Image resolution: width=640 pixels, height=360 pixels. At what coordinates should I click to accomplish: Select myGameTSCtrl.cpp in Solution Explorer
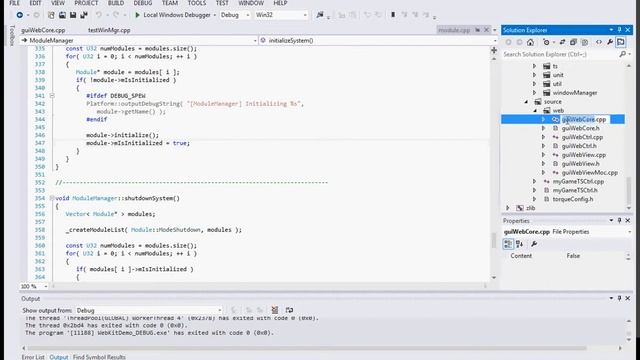[578, 182]
